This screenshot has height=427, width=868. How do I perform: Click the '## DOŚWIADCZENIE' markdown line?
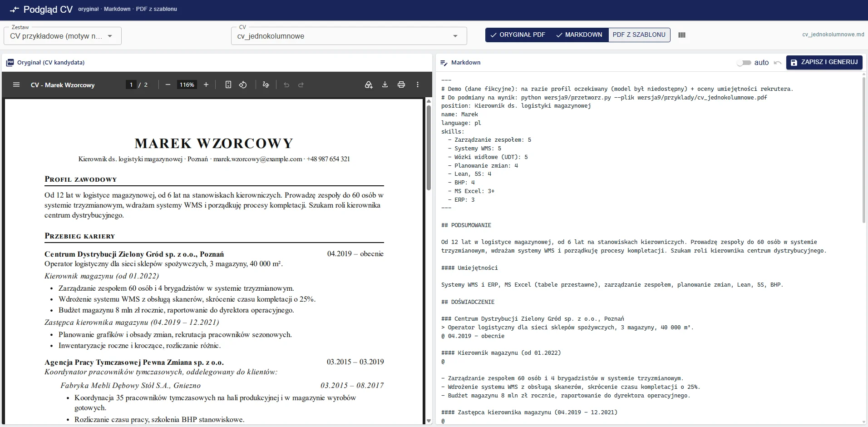point(468,302)
